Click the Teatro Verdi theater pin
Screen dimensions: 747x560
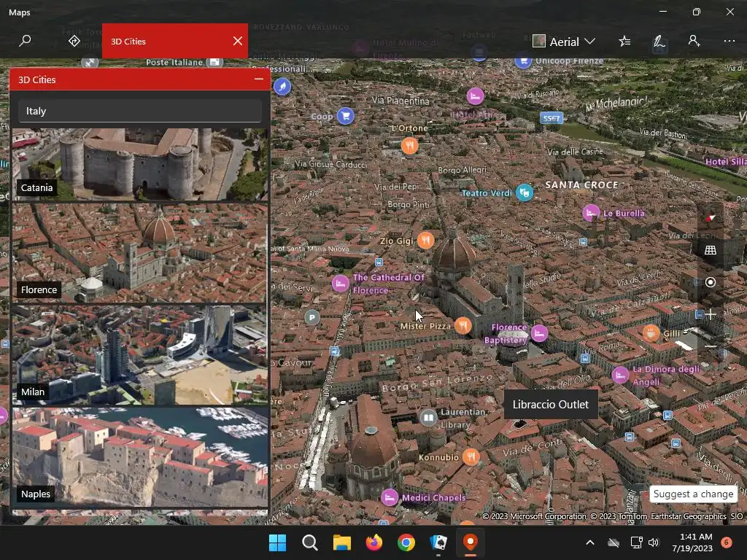coord(525,192)
